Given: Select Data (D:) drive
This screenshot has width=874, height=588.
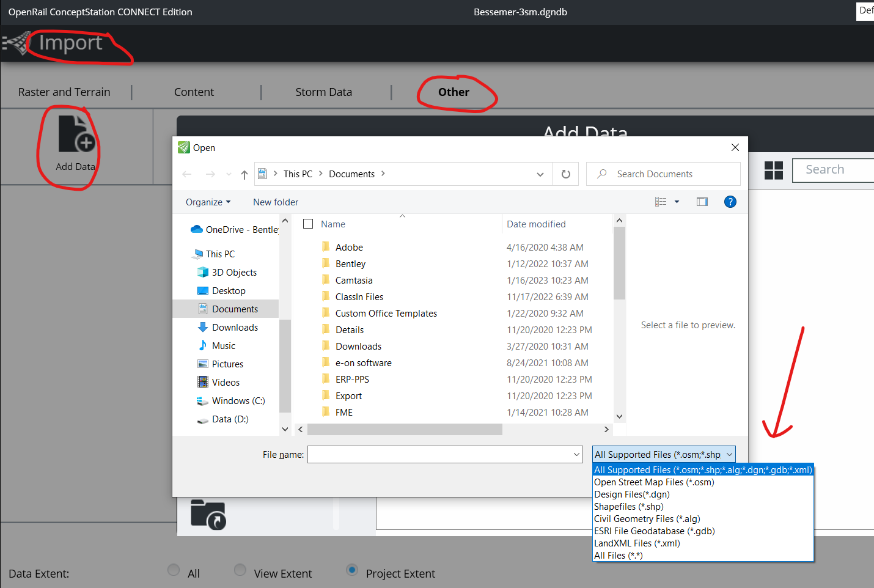Looking at the screenshot, I should pyautogui.click(x=222, y=419).
